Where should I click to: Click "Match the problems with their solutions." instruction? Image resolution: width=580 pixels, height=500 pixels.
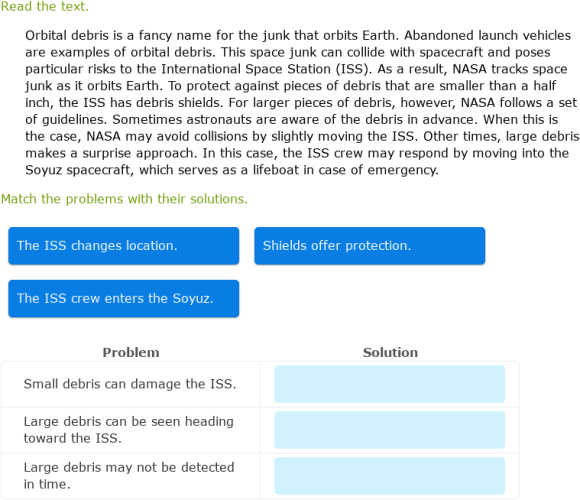[x=124, y=199]
